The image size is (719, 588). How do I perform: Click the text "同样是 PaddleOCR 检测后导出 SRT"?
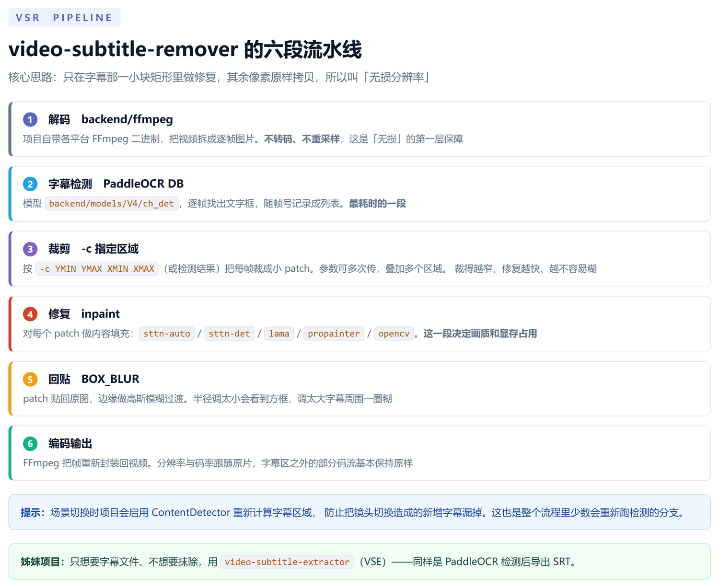(491, 562)
